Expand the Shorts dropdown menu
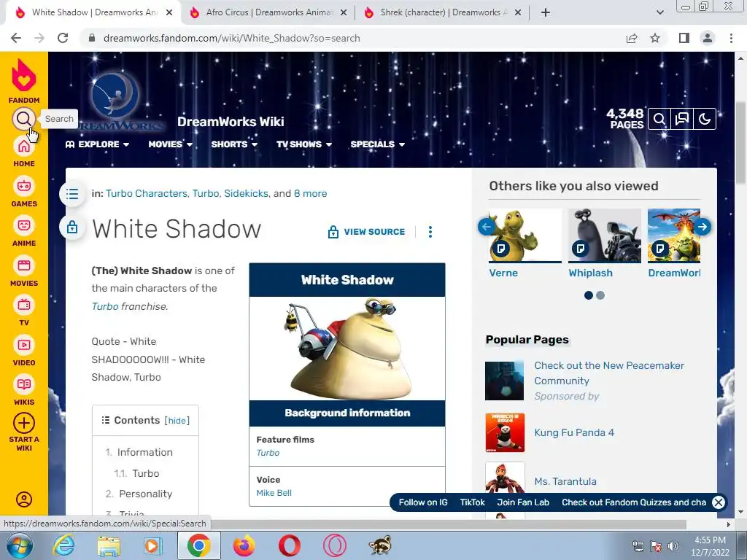Image resolution: width=747 pixels, height=560 pixels. [234, 144]
